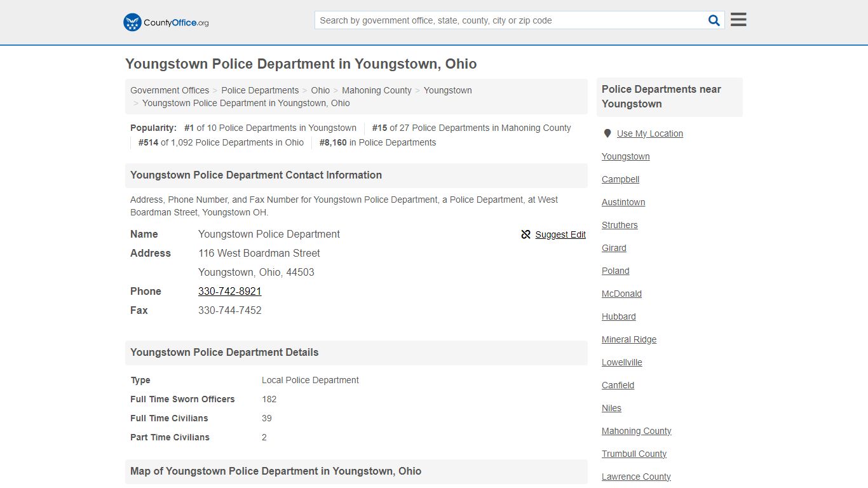Image resolution: width=868 pixels, height=488 pixels.
Task: Open Austintown police departments link
Action: (x=623, y=202)
